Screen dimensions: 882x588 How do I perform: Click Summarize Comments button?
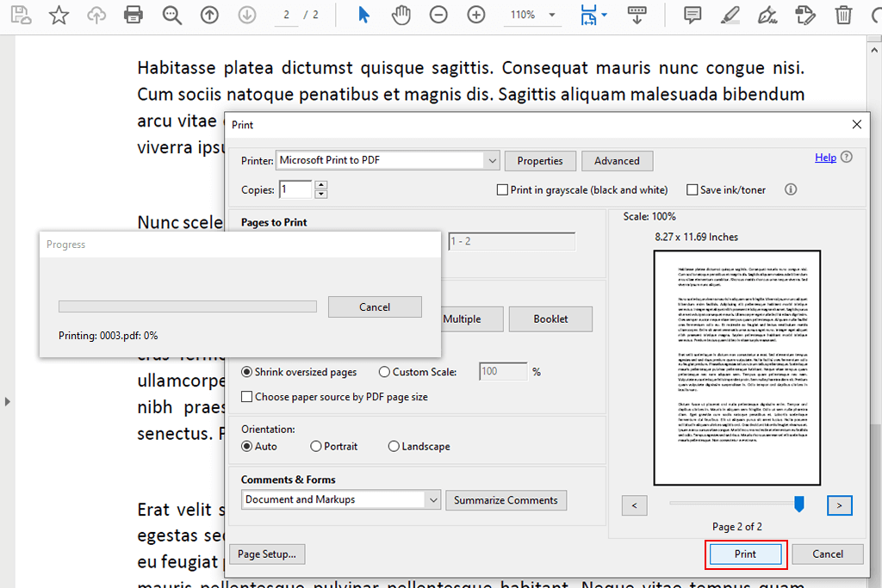[x=506, y=499]
